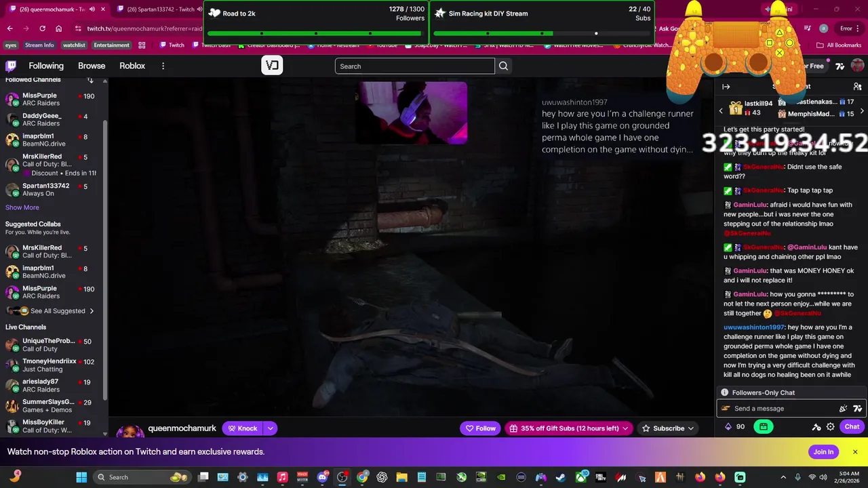Open the All Bookmarks folder
Screen dimensions: 868x488
point(839,45)
